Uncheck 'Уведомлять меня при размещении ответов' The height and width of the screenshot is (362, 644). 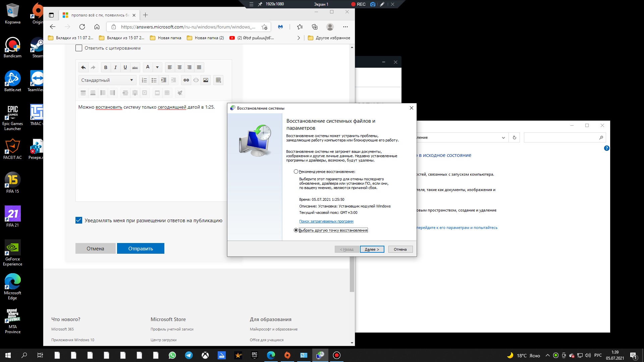click(x=79, y=220)
